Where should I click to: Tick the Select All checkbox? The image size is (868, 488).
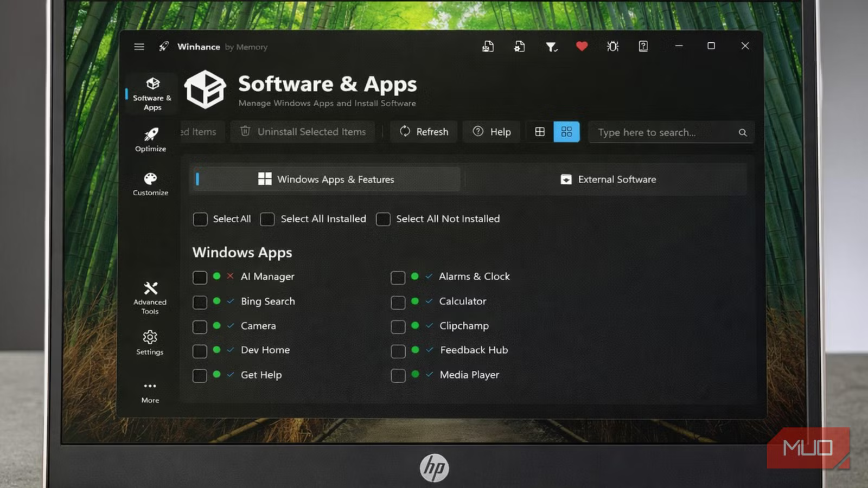[x=200, y=219]
